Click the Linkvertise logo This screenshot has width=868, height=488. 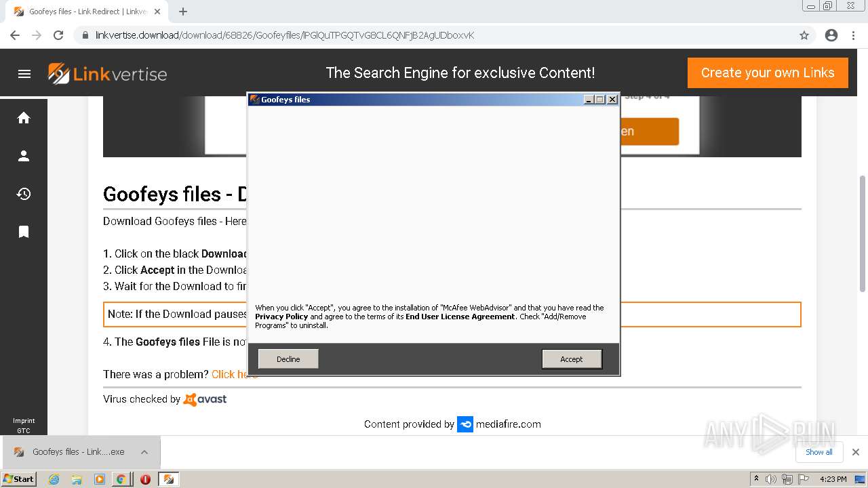[107, 73]
